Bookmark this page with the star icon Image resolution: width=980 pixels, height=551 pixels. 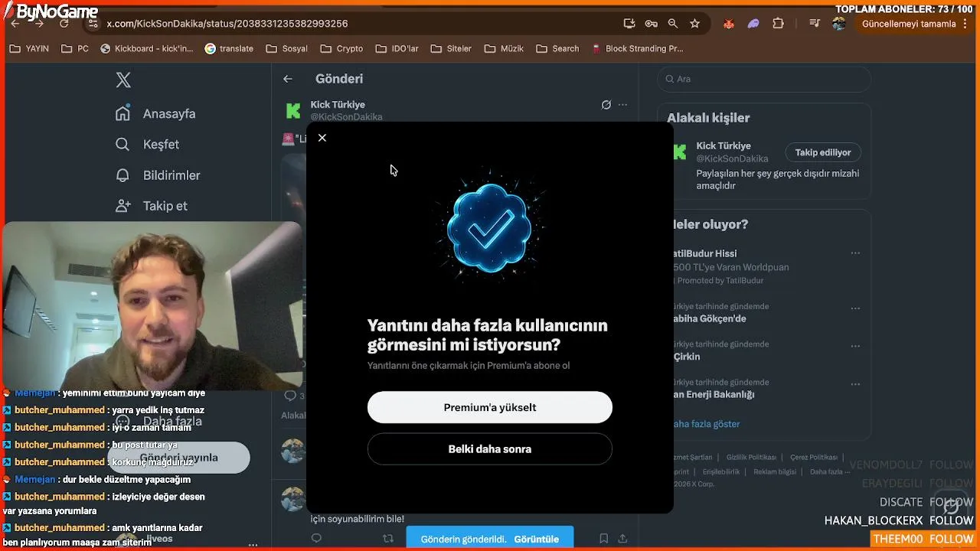point(695,24)
